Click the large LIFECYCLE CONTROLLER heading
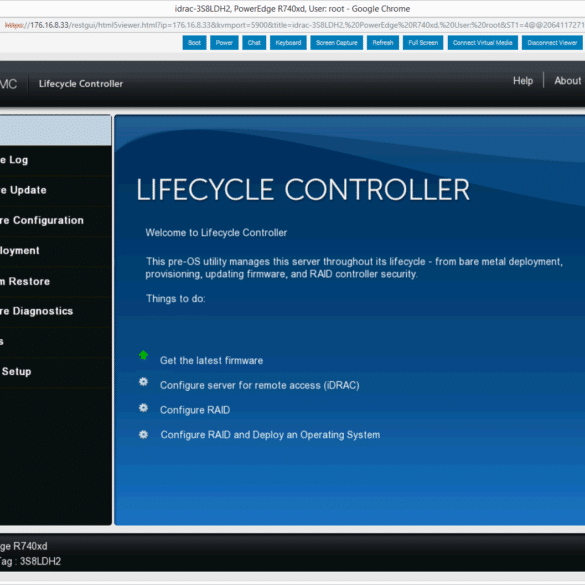The width and height of the screenshot is (585, 585). (x=303, y=190)
